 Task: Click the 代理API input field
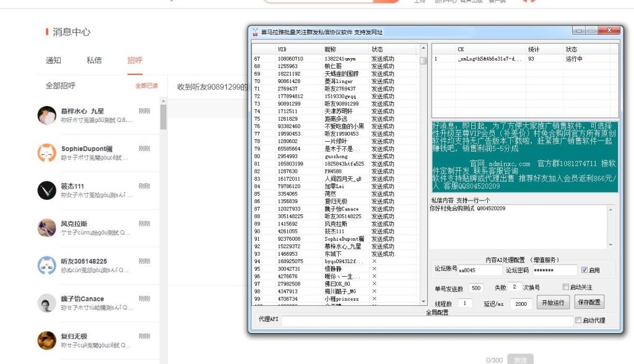pos(427,321)
